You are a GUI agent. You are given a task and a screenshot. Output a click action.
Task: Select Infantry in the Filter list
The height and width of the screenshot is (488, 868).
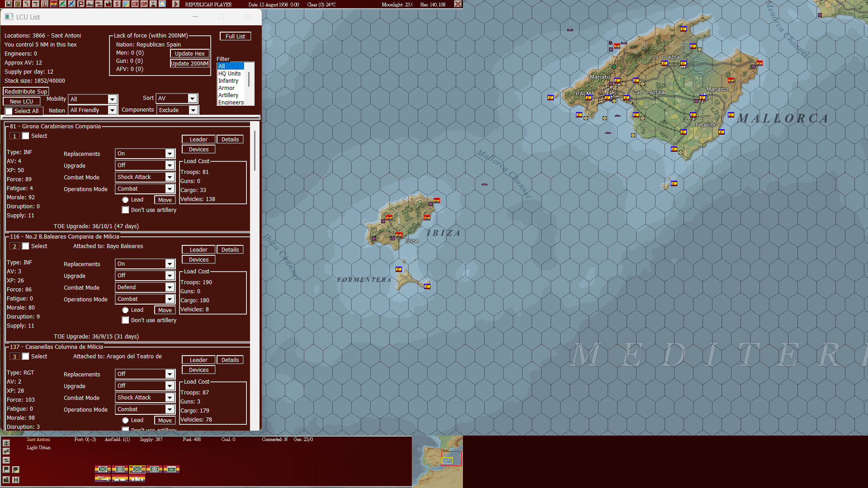[x=228, y=80]
